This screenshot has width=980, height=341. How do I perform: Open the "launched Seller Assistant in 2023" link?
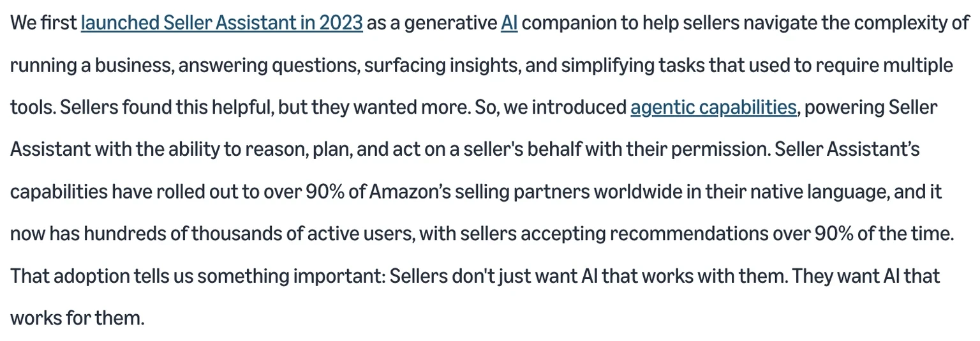(221, 24)
